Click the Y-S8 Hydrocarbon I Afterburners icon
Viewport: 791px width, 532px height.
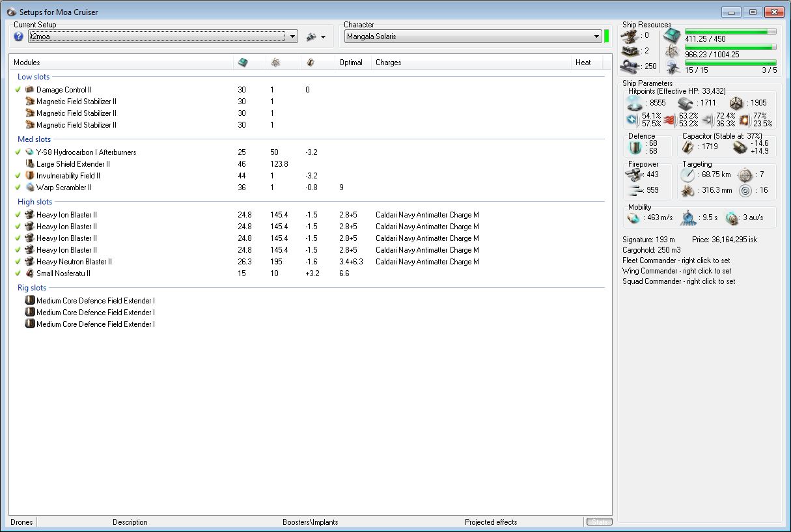29,152
